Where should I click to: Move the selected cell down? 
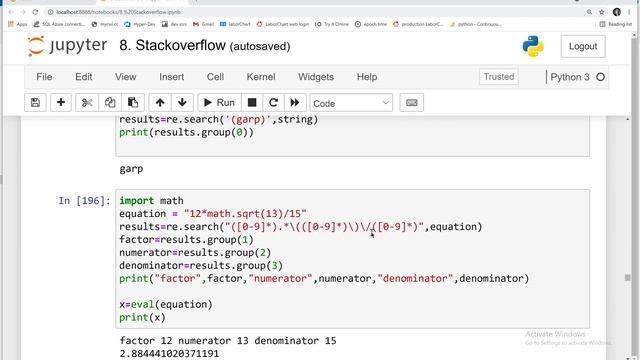[x=182, y=102]
